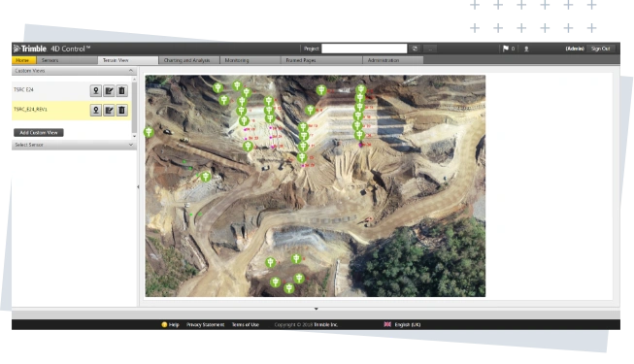This screenshot has width=634, height=364.
Task: Click the terrain map aerial image
Action: click(x=316, y=186)
